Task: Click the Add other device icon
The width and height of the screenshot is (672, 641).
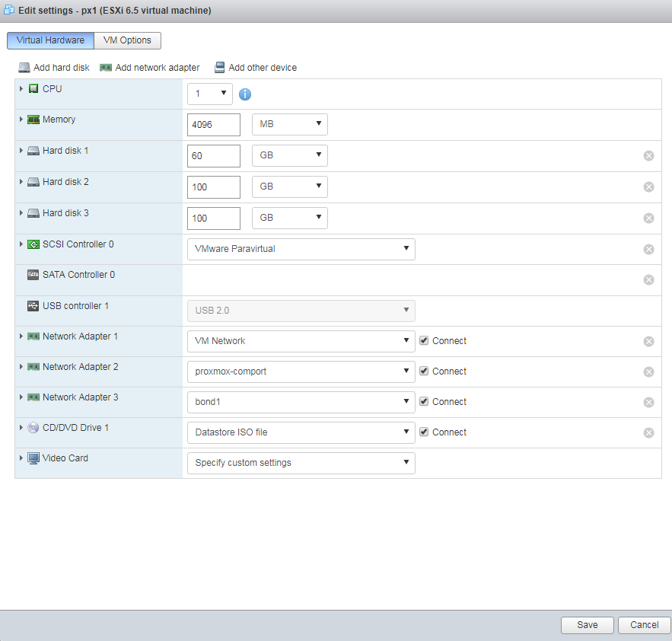Action: [220, 68]
